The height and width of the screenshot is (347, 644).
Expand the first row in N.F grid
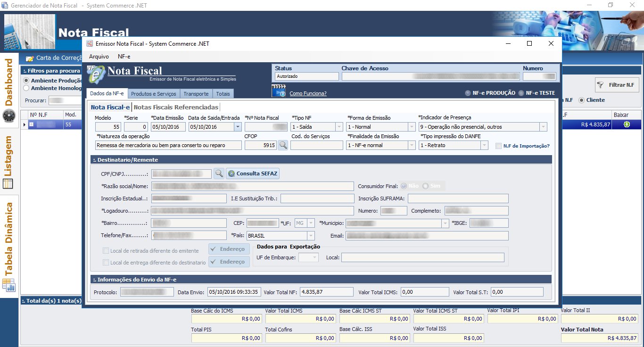pos(31,124)
